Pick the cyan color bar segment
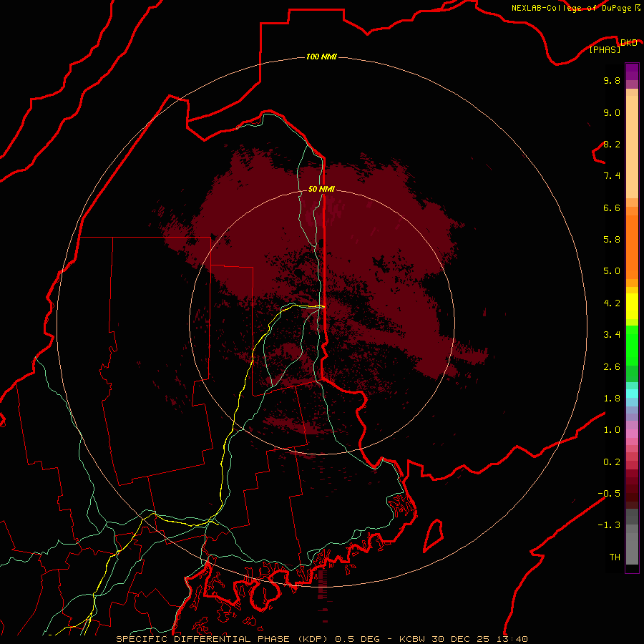The image size is (644, 644). pyautogui.click(x=632, y=394)
